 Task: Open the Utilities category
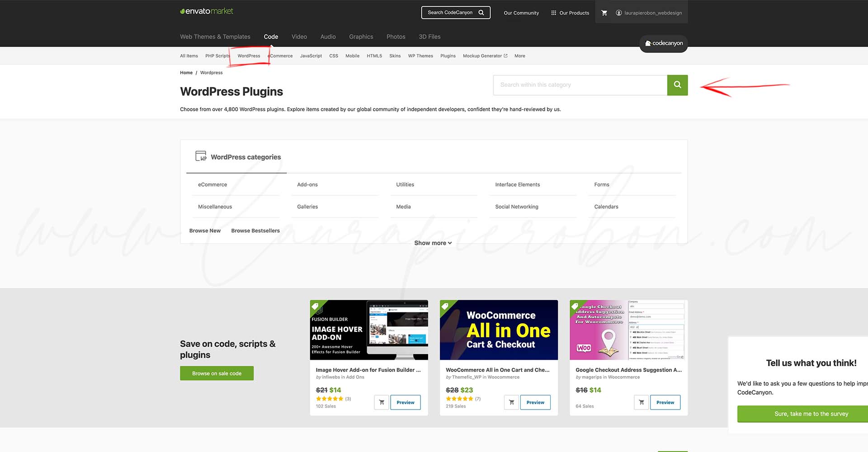(x=405, y=184)
